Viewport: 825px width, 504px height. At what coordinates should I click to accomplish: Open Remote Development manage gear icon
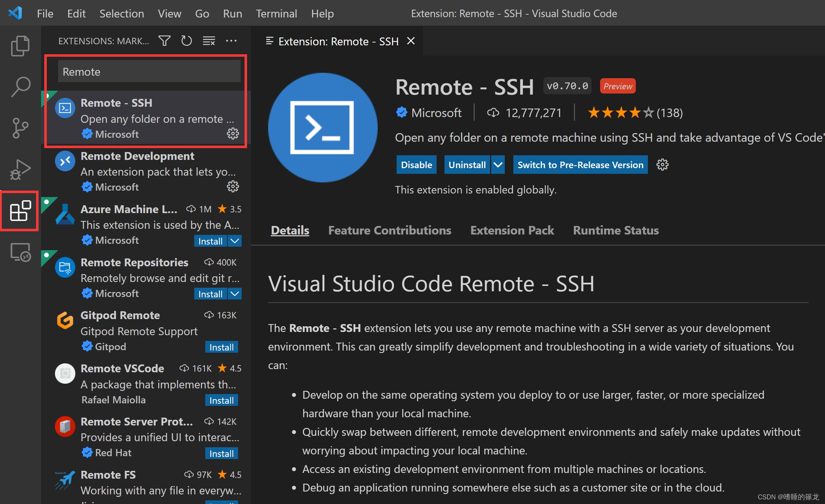(x=233, y=187)
